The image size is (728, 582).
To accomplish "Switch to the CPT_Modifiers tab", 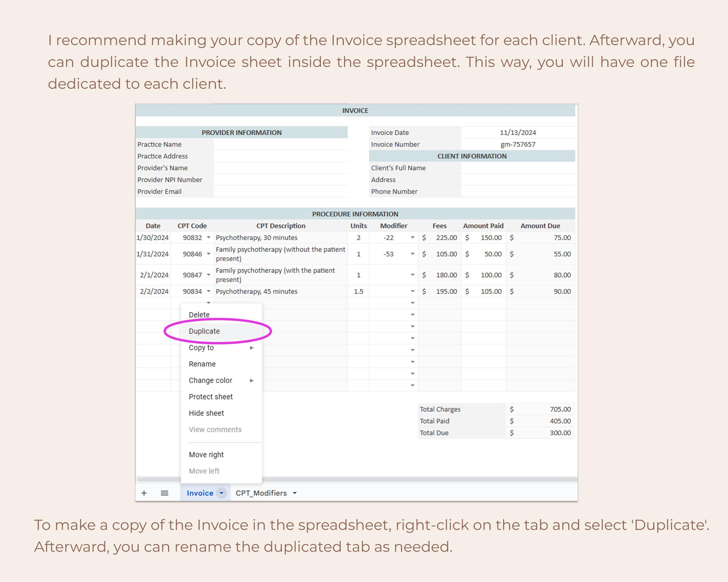I will pos(262,493).
